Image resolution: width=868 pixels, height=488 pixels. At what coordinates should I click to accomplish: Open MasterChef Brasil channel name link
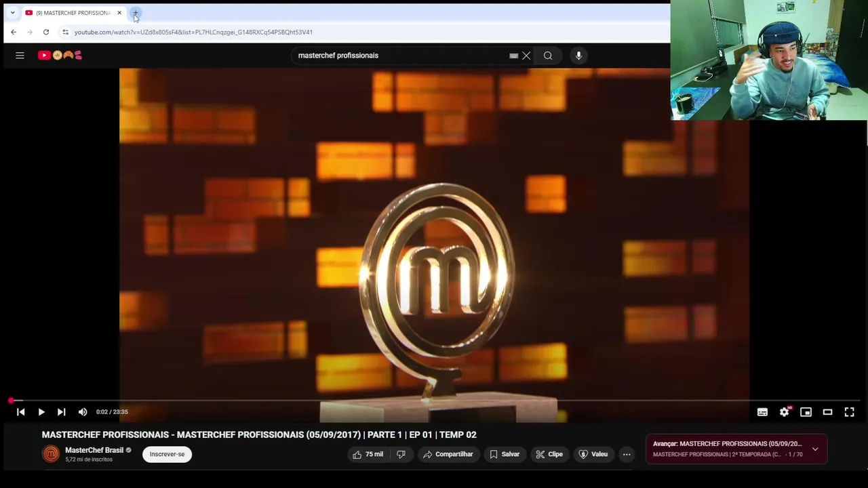pos(94,450)
